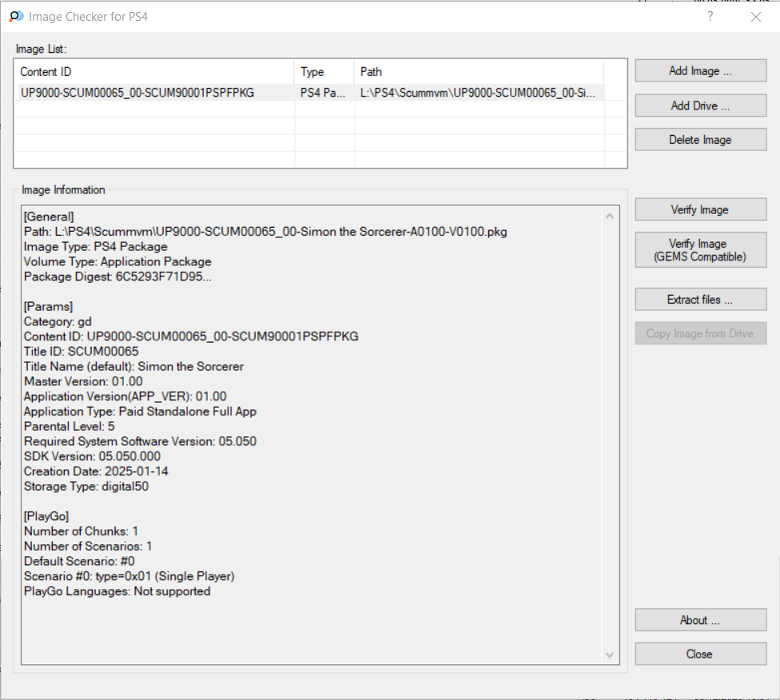The width and height of the screenshot is (780, 700).
Task: Click the scroll down arrow in Image Information
Action: (x=609, y=654)
